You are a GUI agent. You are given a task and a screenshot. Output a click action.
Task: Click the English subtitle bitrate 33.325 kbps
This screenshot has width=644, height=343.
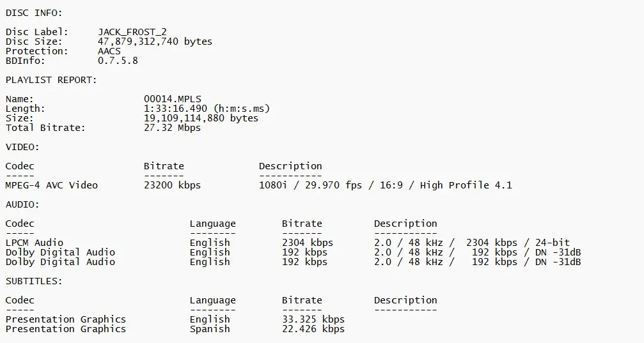click(313, 319)
